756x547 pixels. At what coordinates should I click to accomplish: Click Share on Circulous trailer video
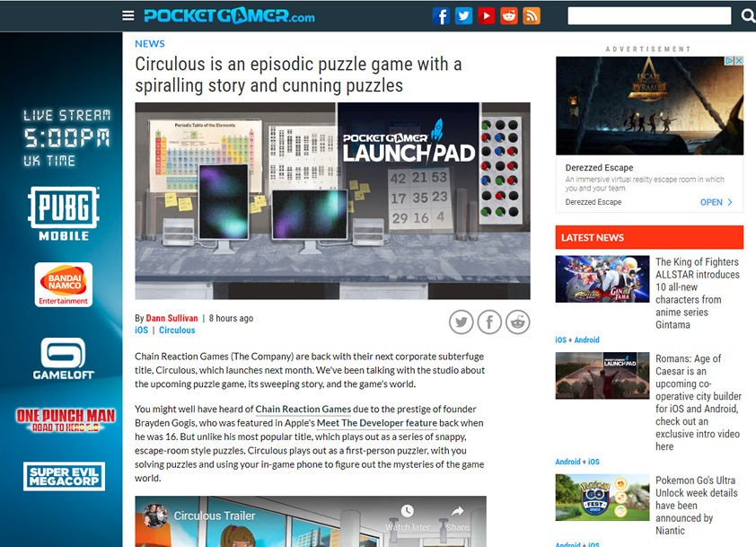point(458,518)
